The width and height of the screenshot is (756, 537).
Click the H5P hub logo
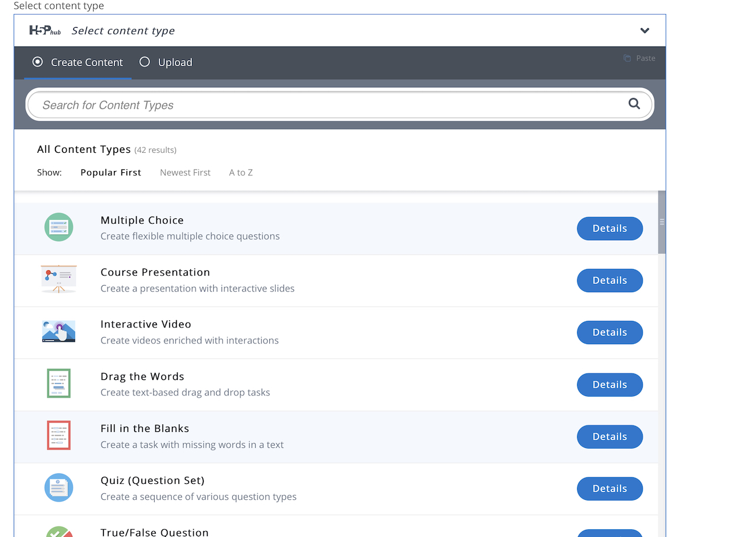pos(45,30)
